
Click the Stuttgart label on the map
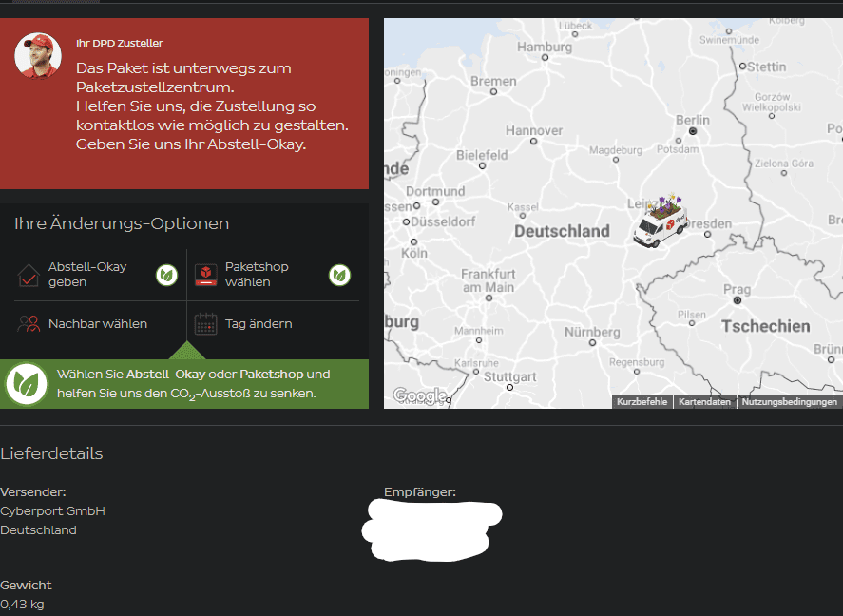pos(510,376)
